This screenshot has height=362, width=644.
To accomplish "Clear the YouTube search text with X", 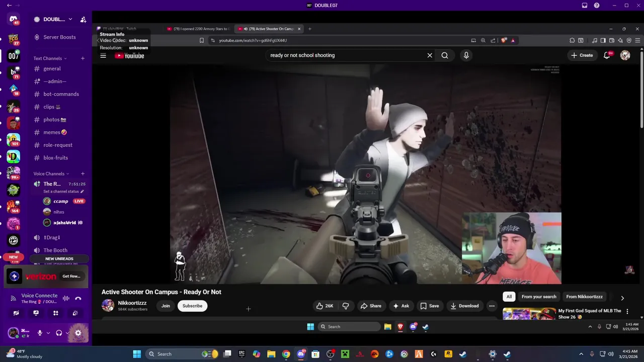I will (x=430, y=55).
